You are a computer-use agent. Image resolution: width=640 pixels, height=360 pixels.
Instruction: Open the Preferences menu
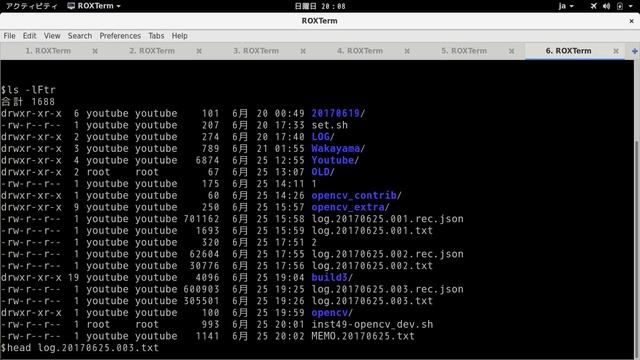tap(120, 36)
